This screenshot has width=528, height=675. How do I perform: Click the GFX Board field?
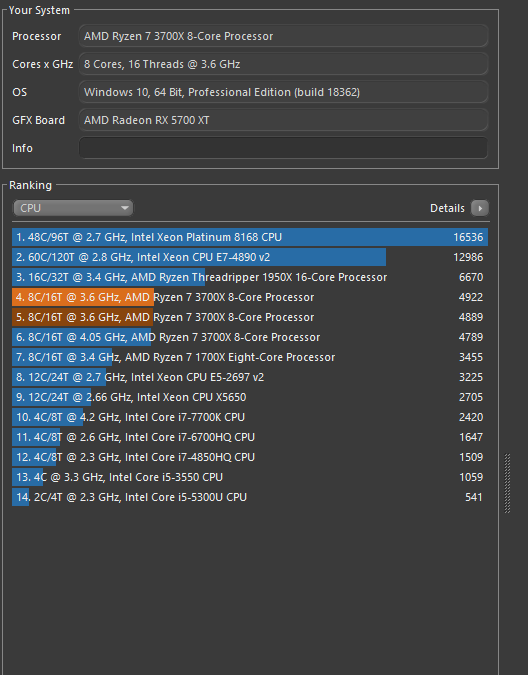pyautogui.click(x=283, y=120)
